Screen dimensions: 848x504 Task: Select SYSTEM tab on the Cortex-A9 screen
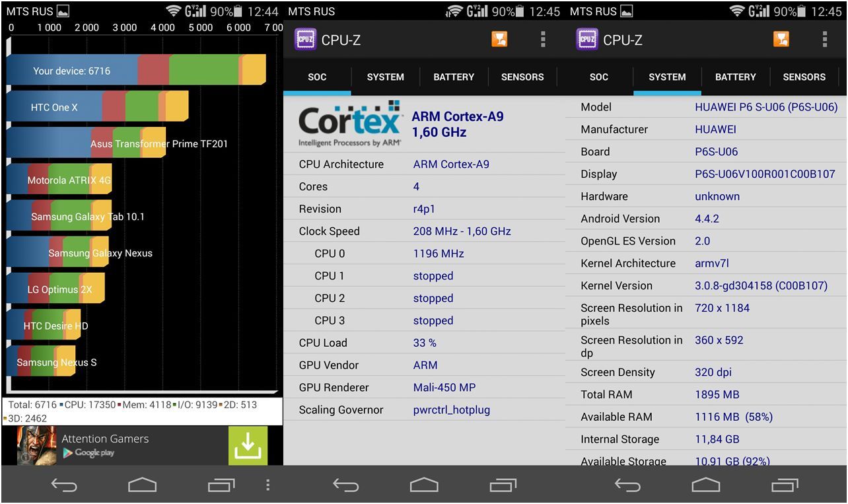385,77
